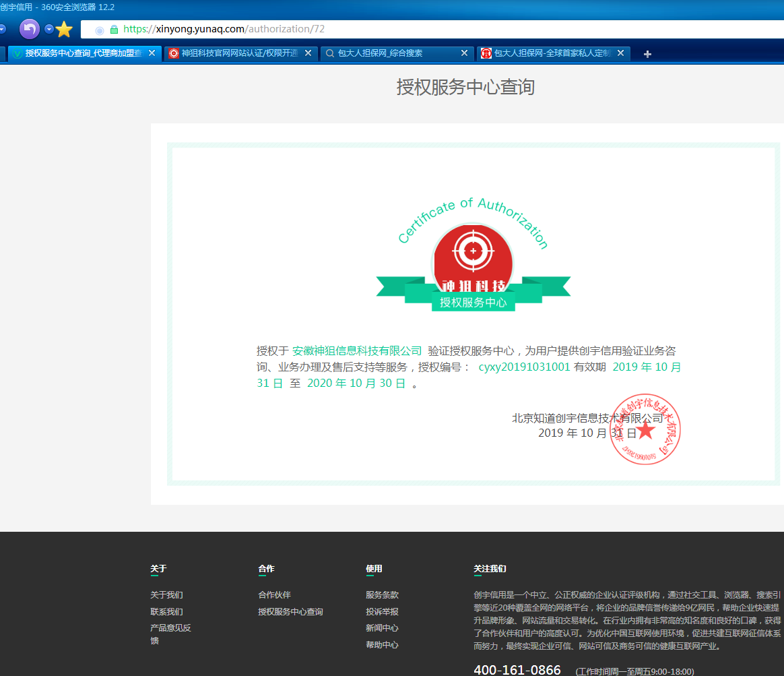Screen dimensions: 784x676
Task: Open 授权服务中心查询 footer link
Action: (x=290, y=612)
